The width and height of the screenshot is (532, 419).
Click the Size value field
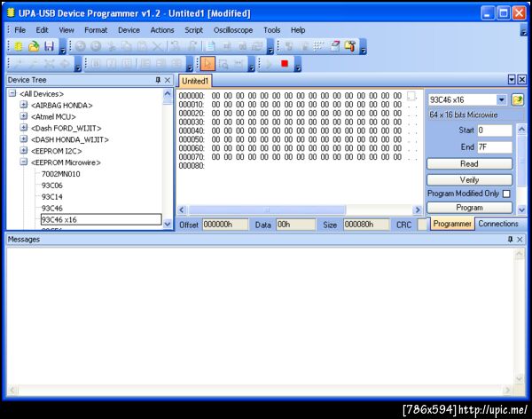point(366,225)
